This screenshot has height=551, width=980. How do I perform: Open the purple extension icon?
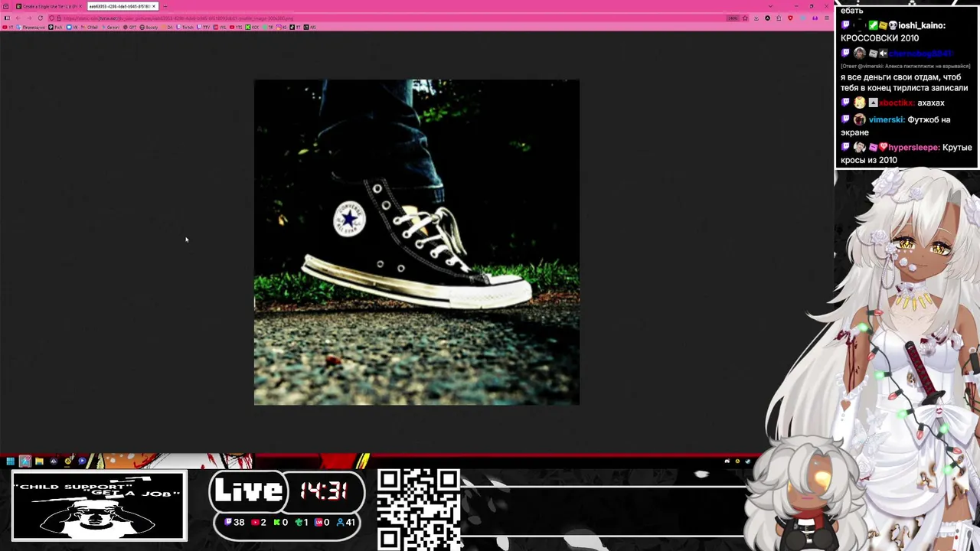pyautogui.click(x=815, y=18)
